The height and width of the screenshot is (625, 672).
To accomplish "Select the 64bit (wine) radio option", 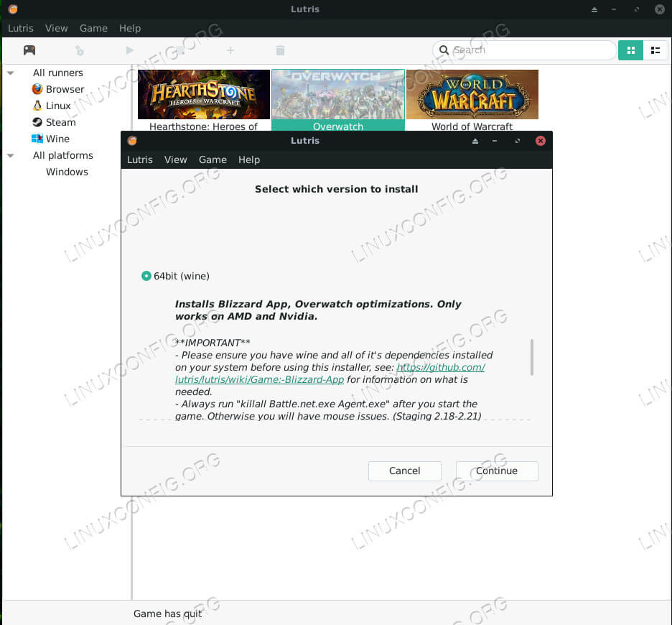I will pos(146,276).
